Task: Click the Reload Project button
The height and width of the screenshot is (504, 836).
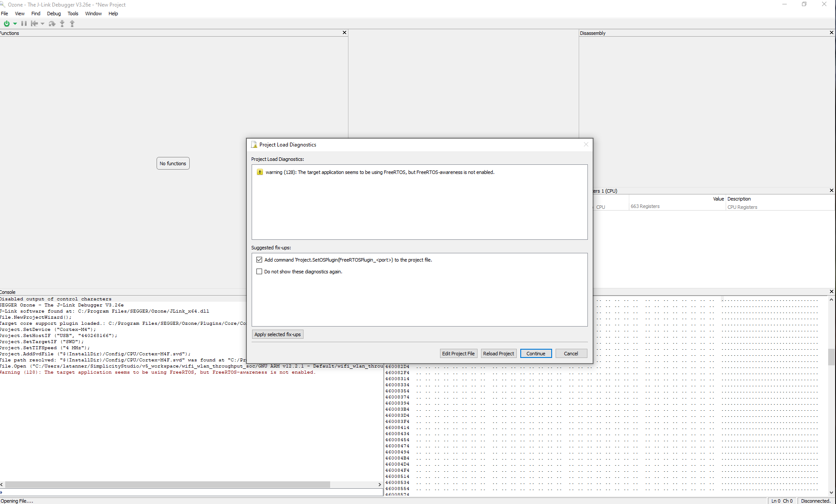Action: pos(498,353)
